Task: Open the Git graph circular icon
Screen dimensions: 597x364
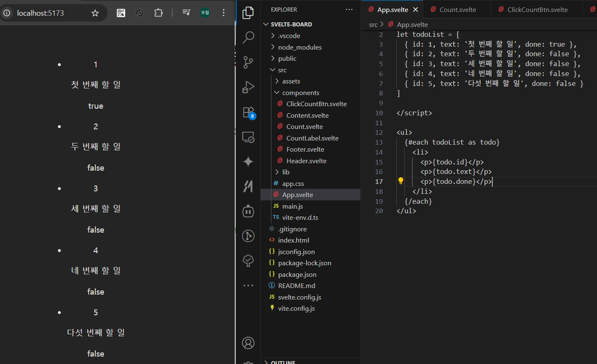Action: click(x=248, y=236)
